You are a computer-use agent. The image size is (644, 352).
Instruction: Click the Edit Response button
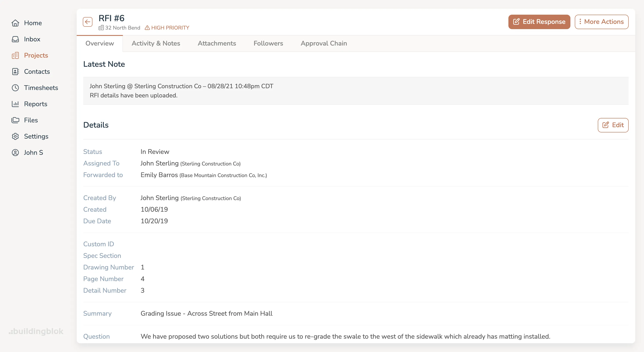click(x=539, y=22)
